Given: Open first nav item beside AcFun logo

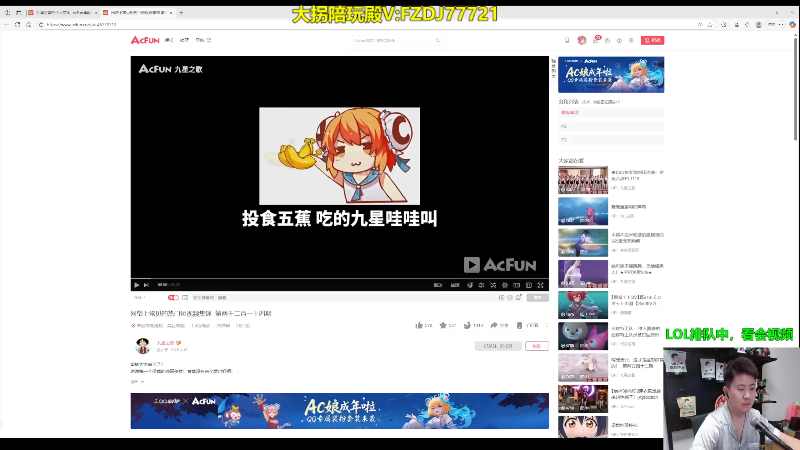Looking at the screenshot, I should click(x=169, y=40).
